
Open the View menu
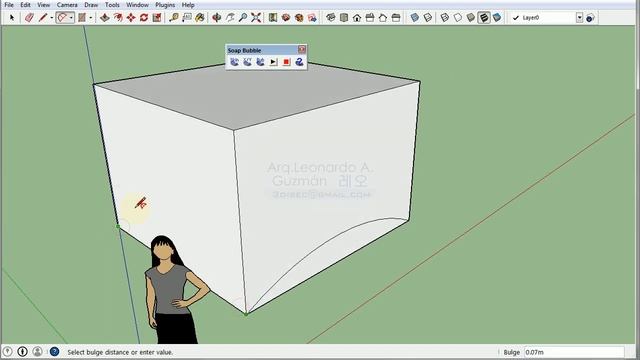tap(44, 5)
